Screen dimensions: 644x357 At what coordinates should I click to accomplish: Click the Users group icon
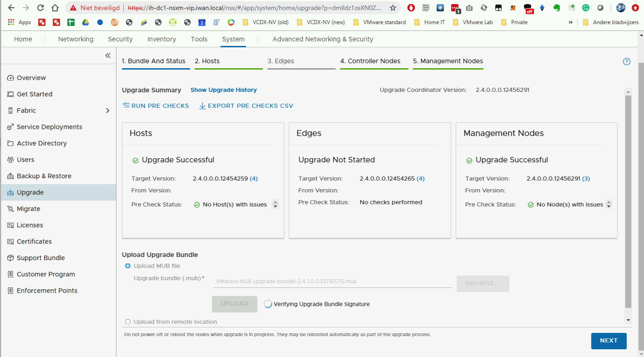pos(10,159)
